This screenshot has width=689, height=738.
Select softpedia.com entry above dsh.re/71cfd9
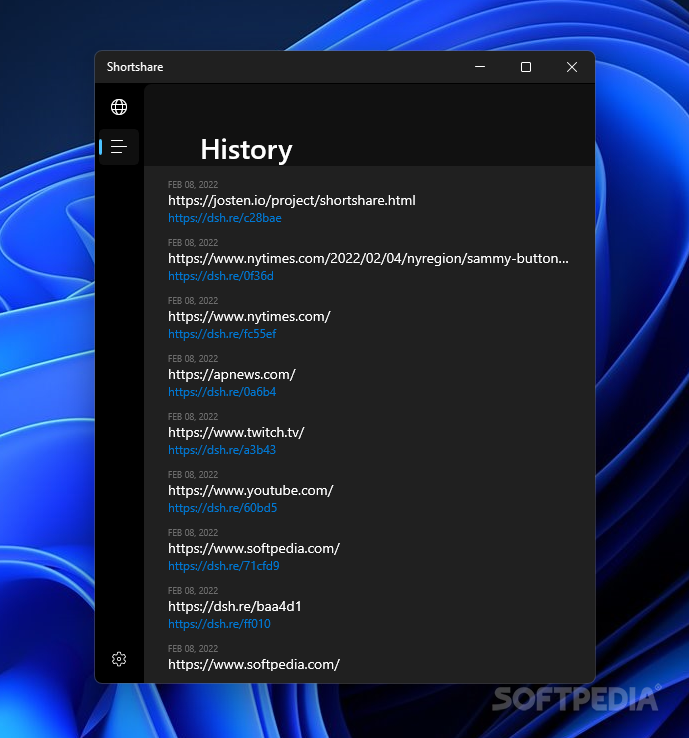[x=254, y=548]
